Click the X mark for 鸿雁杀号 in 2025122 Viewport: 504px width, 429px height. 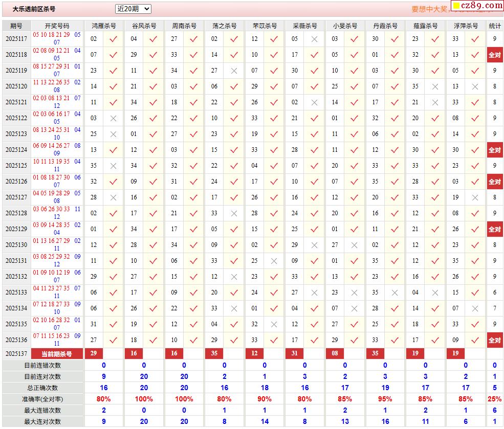click(x=114, y=118)
